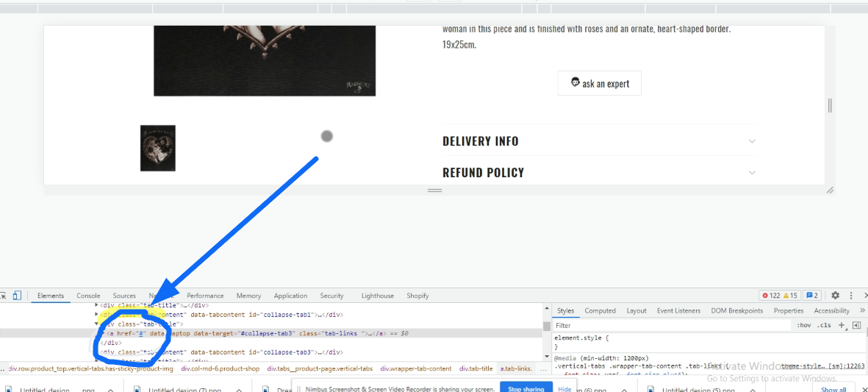Open the 2 issues badge
Screen dimensions: 868x392
coord(812,296)
